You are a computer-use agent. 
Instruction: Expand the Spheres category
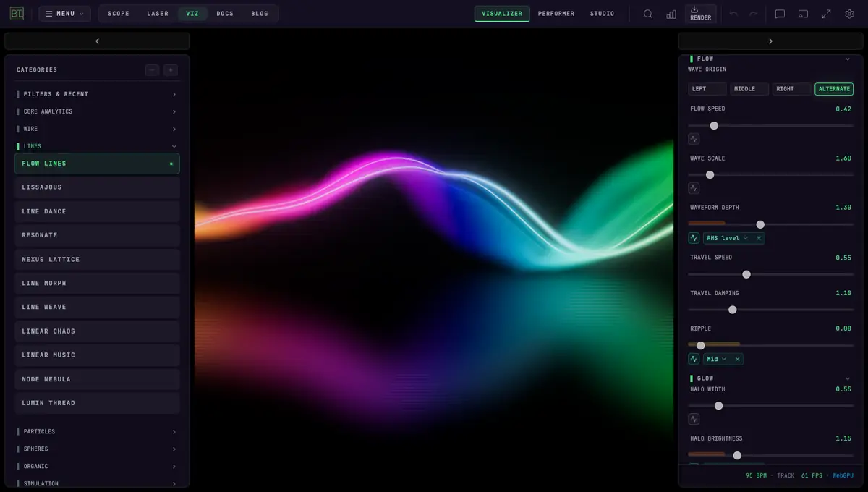click(x=97, y=449)
